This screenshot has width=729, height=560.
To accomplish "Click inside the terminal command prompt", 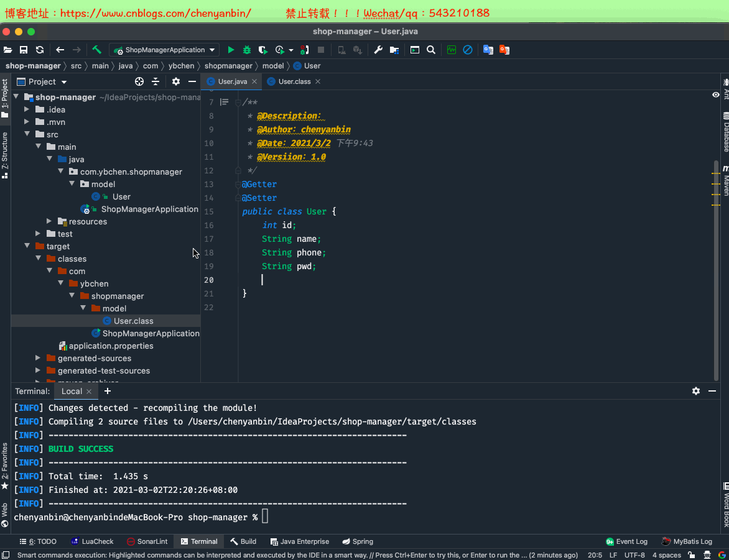I will coord(266,516).
